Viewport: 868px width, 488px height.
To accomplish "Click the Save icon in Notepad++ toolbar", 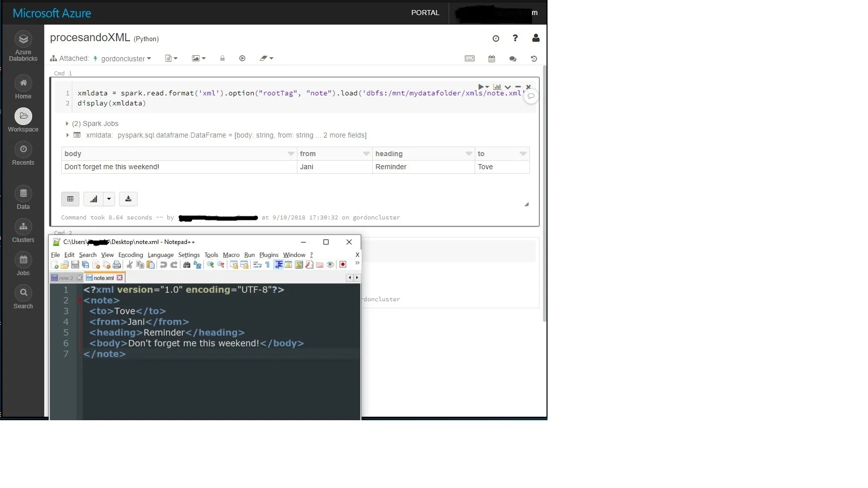I will (x=75, y=265).
